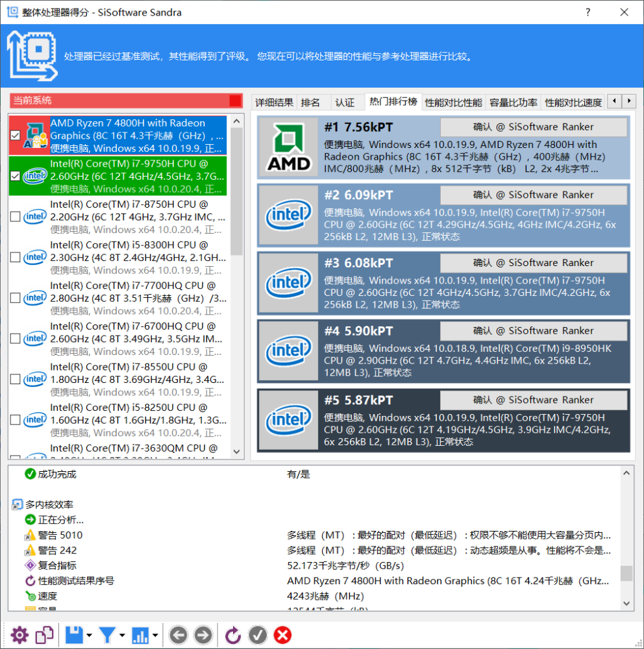The image size is (644, 649).
Task: Click the Intel logo on rank #3 card
Action: click(x=288, y=283)
